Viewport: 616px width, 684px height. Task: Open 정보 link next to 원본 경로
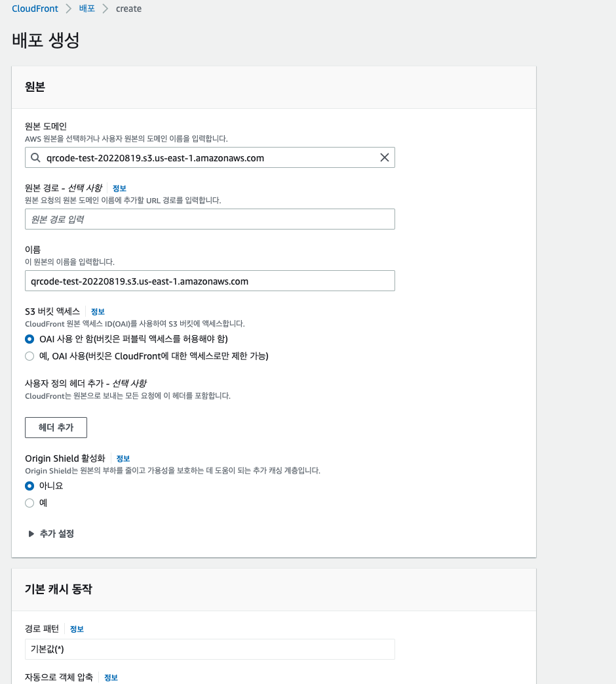point(119,188)
